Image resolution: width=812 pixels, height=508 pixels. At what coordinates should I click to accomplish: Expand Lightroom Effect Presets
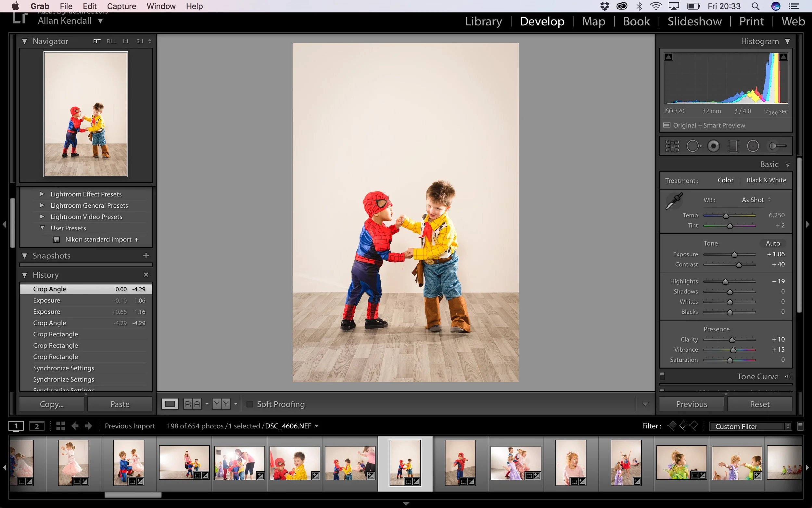tap(42, 194)
